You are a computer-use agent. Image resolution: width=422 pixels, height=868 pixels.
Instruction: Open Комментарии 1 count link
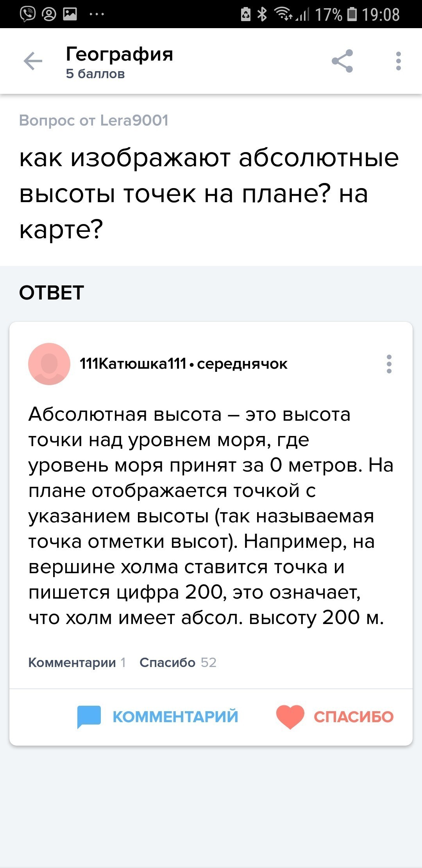pyautogui.click(x=77, y=662)
